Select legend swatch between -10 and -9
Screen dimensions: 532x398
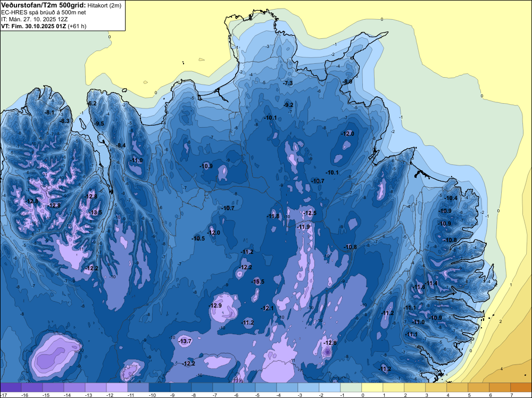[160, 387]
